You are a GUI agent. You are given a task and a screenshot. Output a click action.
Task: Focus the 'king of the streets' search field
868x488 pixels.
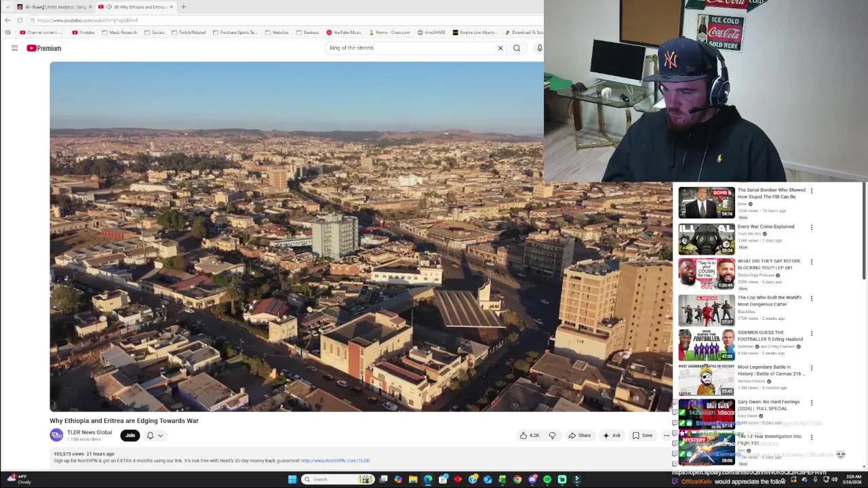[410, 48]
